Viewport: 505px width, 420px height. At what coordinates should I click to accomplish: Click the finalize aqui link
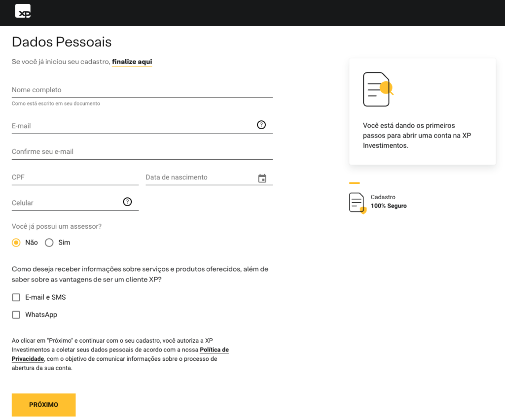tap(132, 62)
